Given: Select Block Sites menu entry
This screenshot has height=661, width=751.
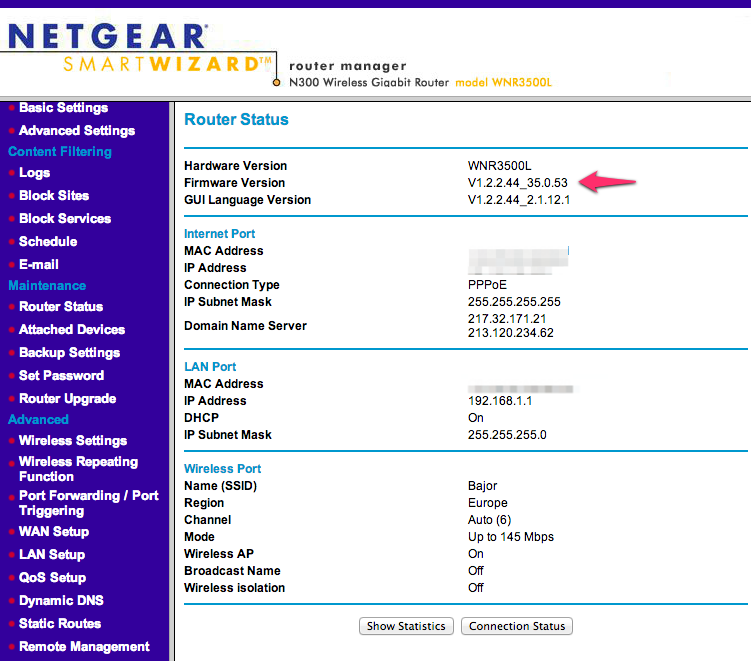Looking at the screenshot, I should pos(54,196).
